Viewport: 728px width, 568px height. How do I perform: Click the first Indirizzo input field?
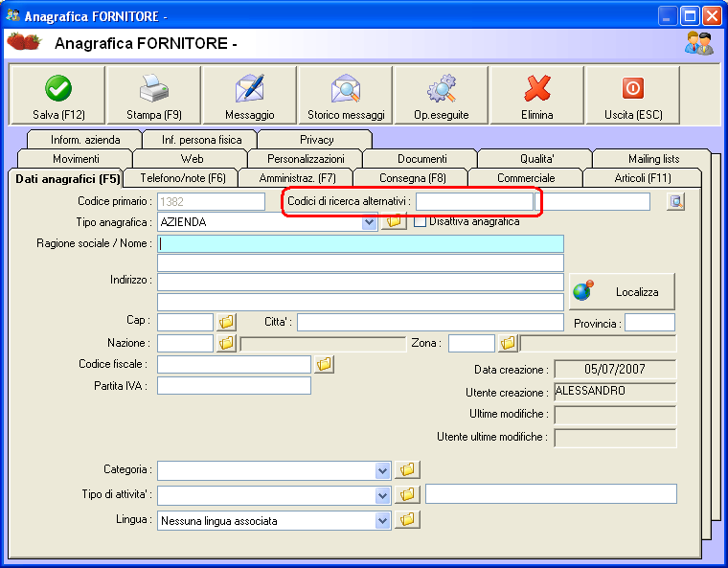[361, 283]
